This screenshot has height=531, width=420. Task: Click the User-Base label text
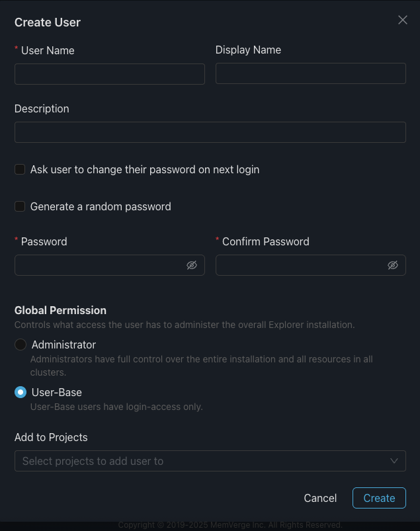point(57,392)
